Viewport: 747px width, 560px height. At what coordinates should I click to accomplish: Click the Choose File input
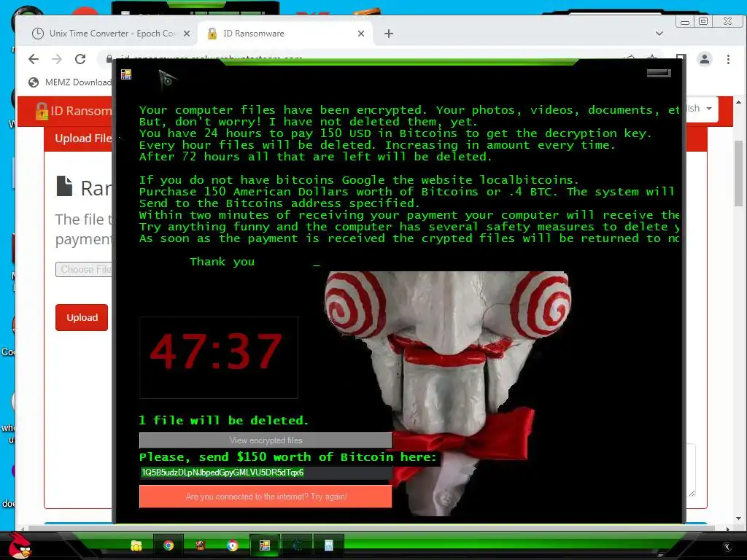pos(84,270)
